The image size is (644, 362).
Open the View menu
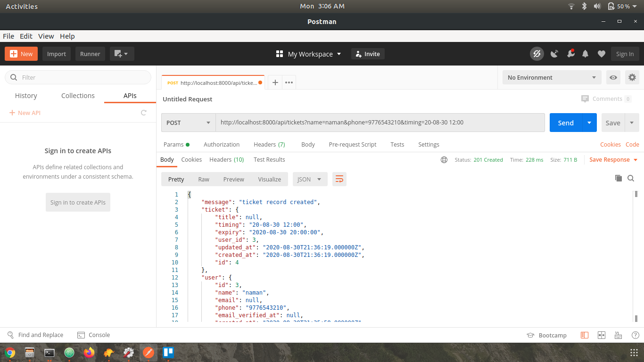tap(46, 36)
